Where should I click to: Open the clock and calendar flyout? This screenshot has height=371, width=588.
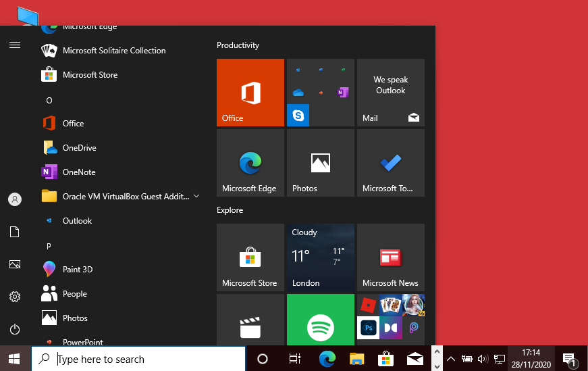[x=531, y=359]
